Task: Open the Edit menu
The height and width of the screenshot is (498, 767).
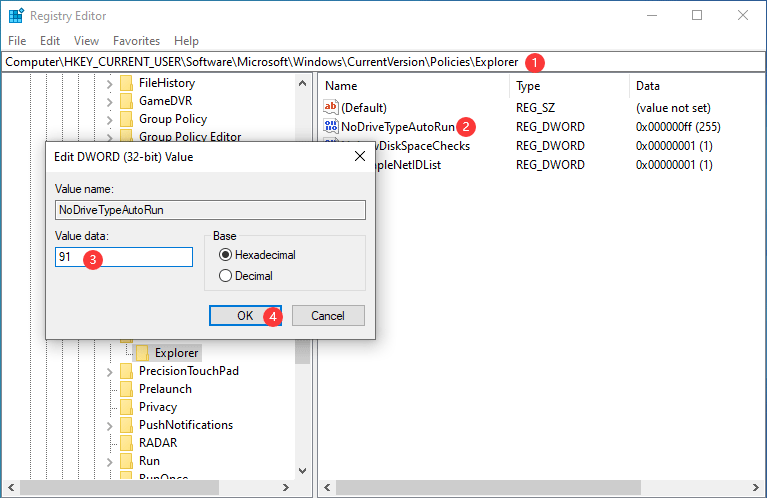Action: point(50,41)
